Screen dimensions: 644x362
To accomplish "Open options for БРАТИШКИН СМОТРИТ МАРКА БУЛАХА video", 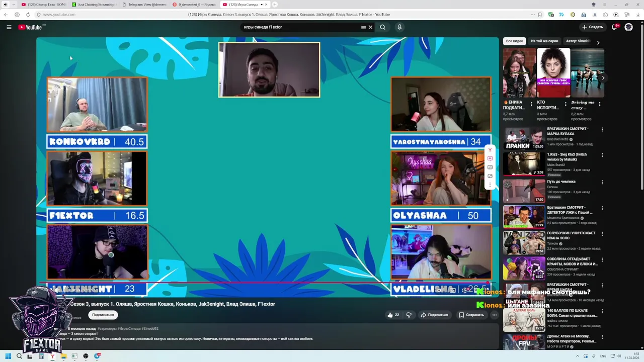I will coord(602,129).
